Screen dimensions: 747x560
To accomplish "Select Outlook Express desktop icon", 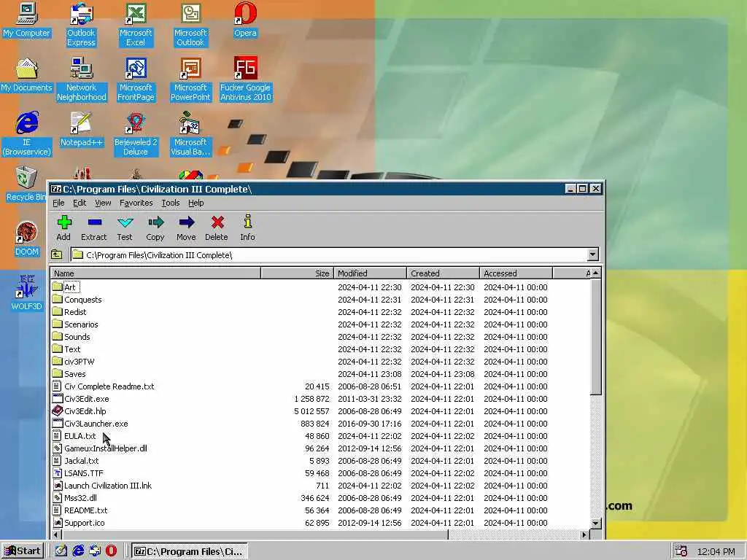I will pos(81,25).
